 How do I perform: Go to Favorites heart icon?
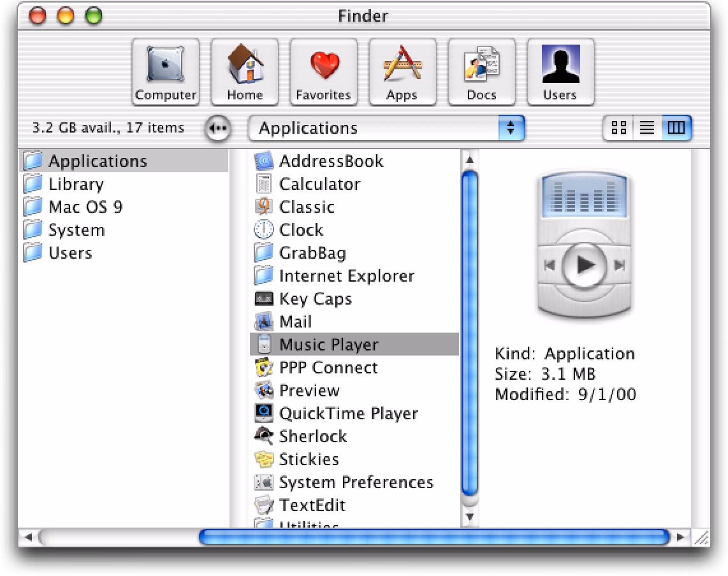[x=323, y=71]
